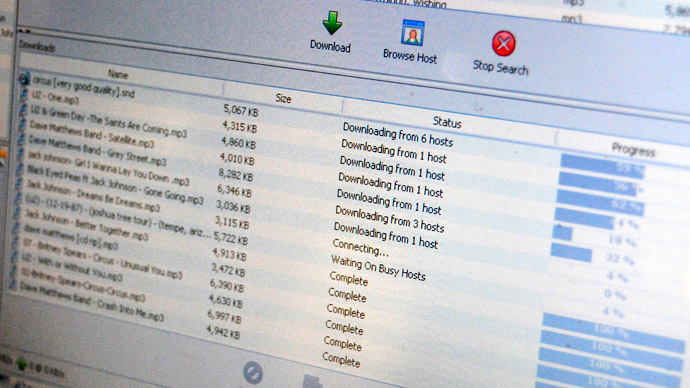Select the music icon beside U2 - One.mp3
The image size is (690, 388).
[24, 93]
